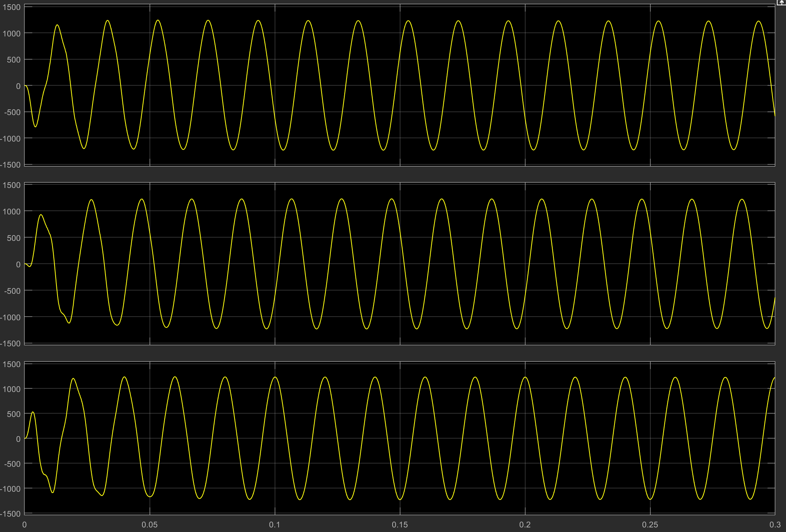Click the 0.25 time axis tick label

[x=650, y=525]
